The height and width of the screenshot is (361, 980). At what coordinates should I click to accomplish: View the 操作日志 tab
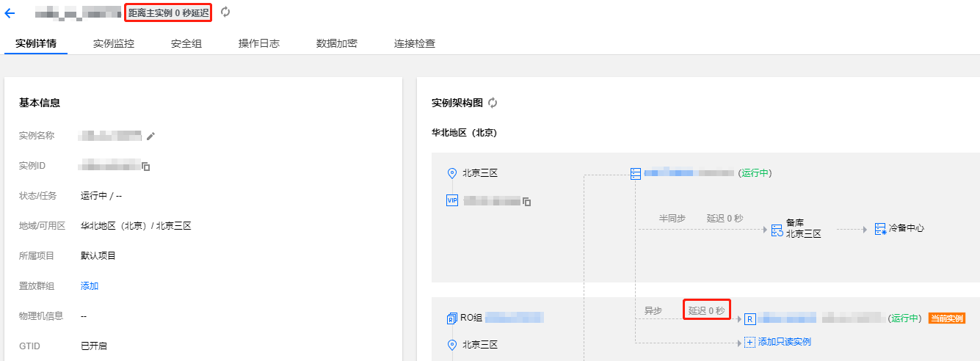click(259, 44)
